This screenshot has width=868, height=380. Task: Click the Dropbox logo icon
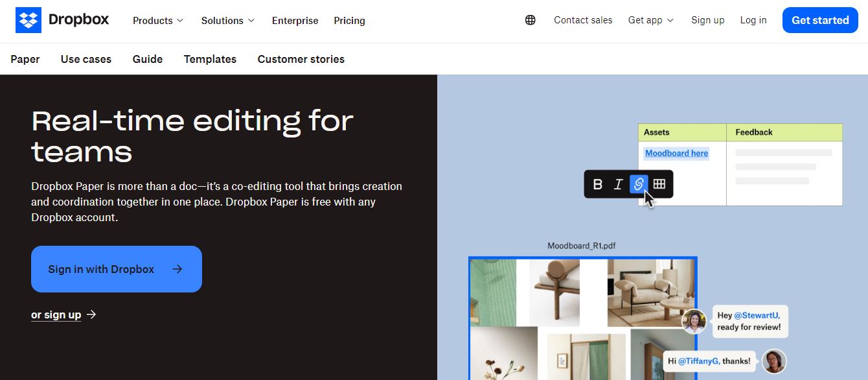[29, 20]
